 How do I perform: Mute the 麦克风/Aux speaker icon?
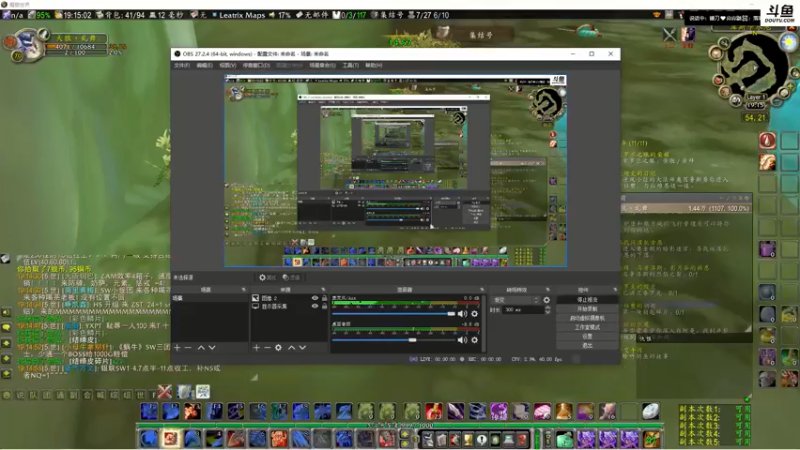[462, 314]
